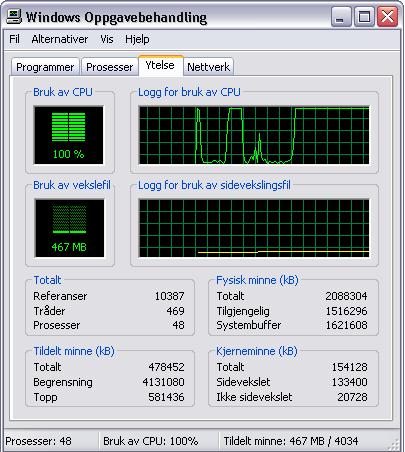Switch to the Programmer tab

coord(45,67)
